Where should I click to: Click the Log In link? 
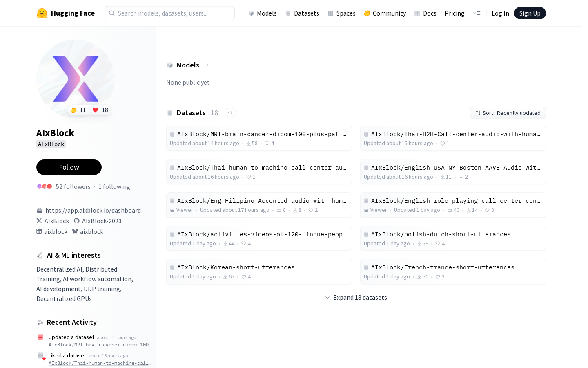coord(500,13)
